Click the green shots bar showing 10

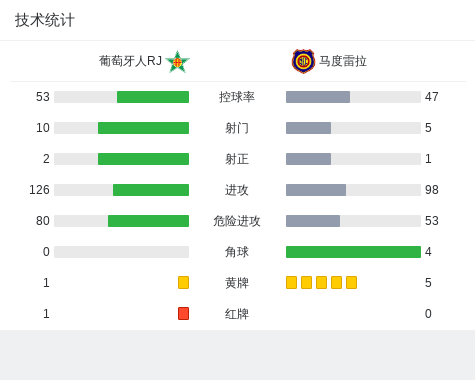coord(143,128)
